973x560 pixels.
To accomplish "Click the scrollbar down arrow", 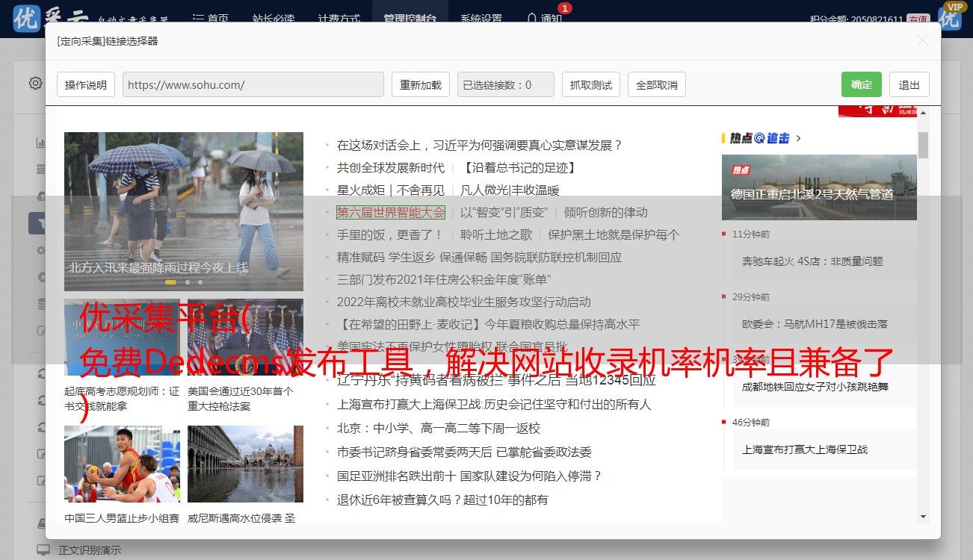I will click(923, 516).
